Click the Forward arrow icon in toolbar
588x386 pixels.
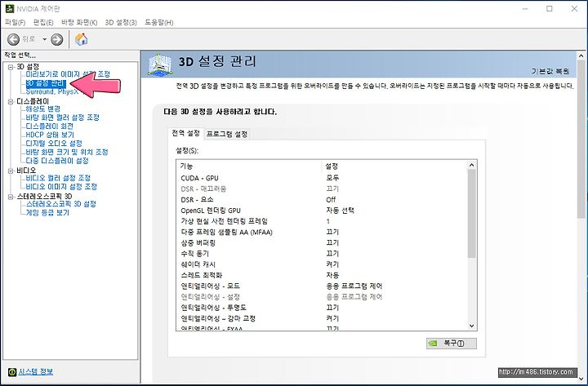click(56, 39)
